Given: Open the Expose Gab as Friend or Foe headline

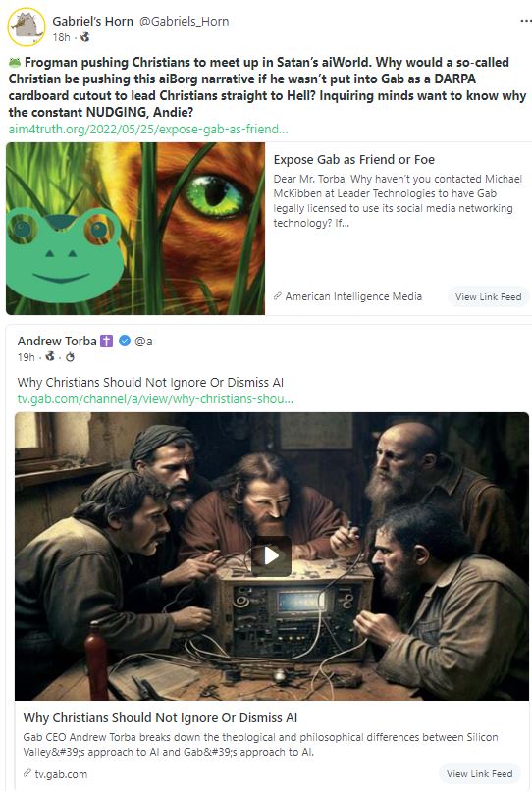Looking at the screenshot, I should click(x=353, y=159).
